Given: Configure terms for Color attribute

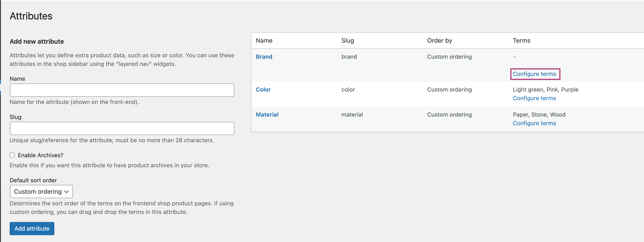Looking at the screenshot, I should tap(534, 98).
